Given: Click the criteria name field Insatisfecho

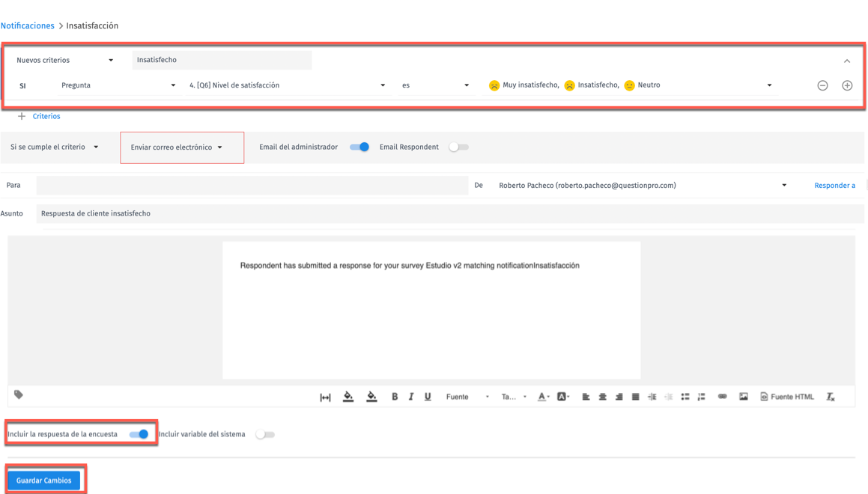Looking at the screenshot, I should 222,60.
